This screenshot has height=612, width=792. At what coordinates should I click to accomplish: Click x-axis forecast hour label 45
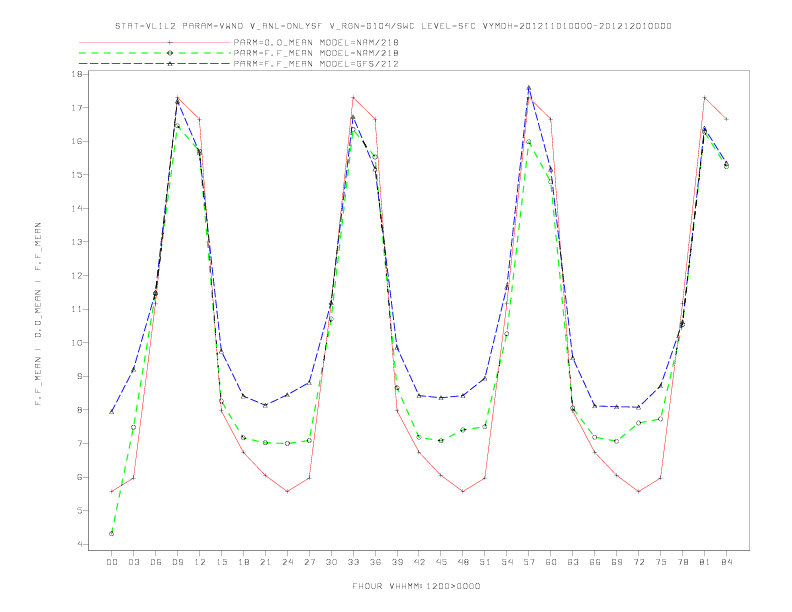pyautogui.click(x=441, y=562)
